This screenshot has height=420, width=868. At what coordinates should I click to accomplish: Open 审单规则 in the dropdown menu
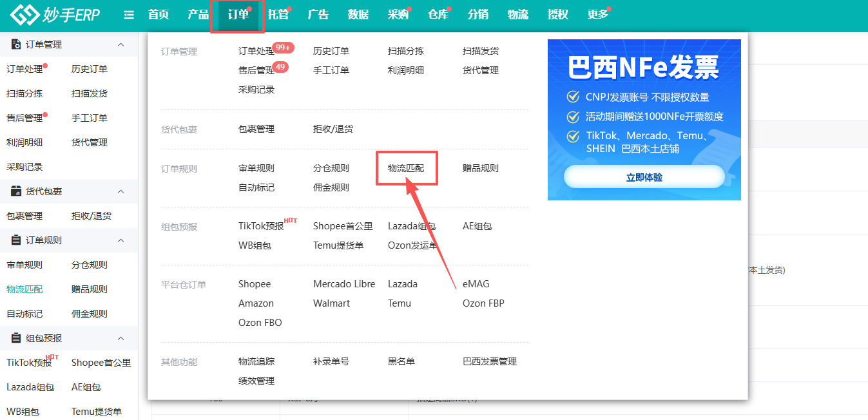[256, 168]
